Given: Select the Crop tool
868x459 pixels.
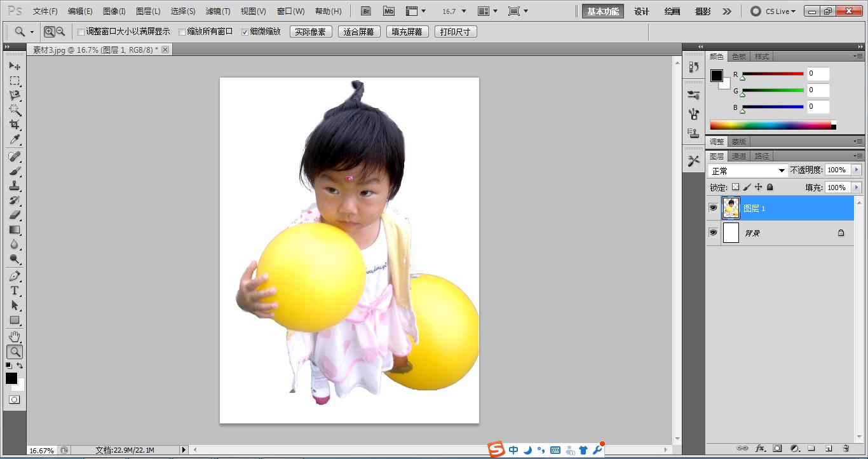Looking at the screenshot, I should click(14, 125).
